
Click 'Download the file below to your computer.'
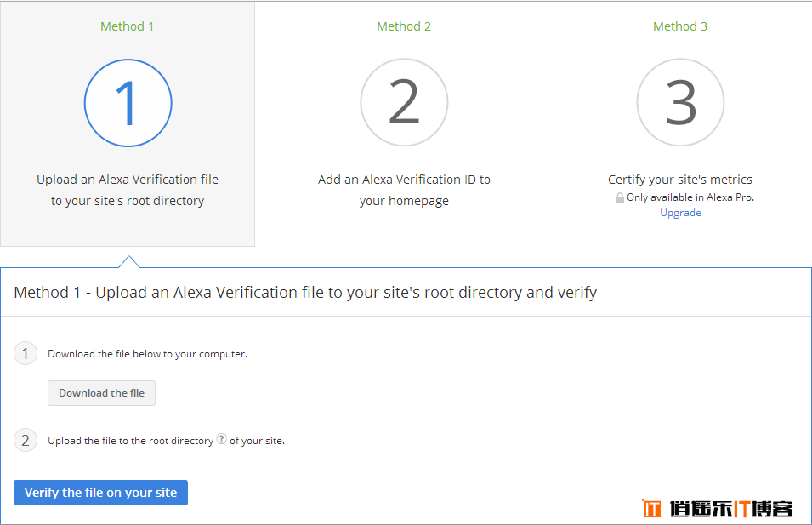148,353
